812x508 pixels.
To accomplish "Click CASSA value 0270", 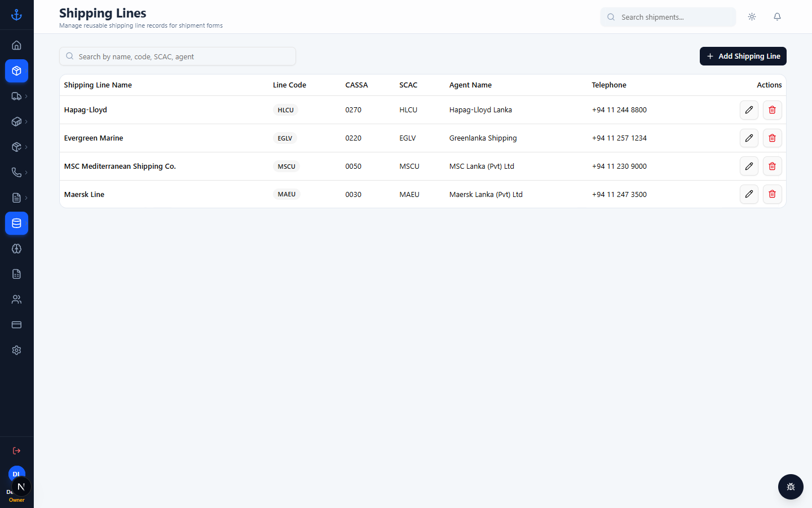I will (354, 110).
